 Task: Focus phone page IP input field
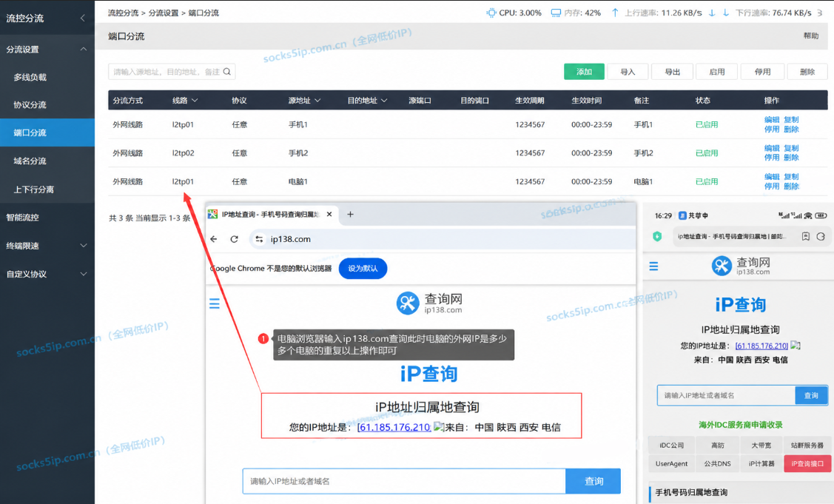tap(727, 395)
